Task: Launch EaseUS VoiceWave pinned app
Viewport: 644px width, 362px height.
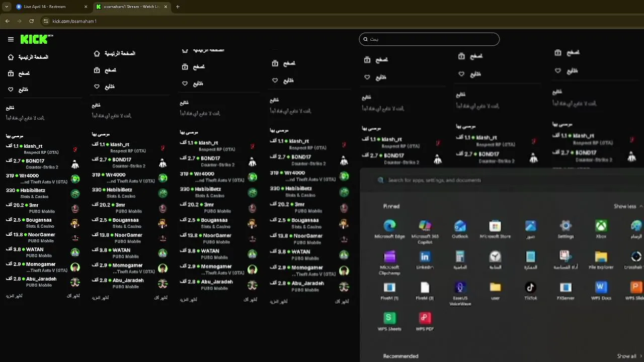Action: [460, 294]
